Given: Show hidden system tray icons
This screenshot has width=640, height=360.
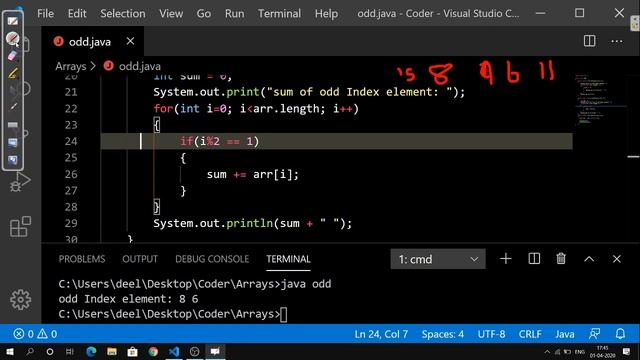Looking at the screenshot, I should point(547,352).
